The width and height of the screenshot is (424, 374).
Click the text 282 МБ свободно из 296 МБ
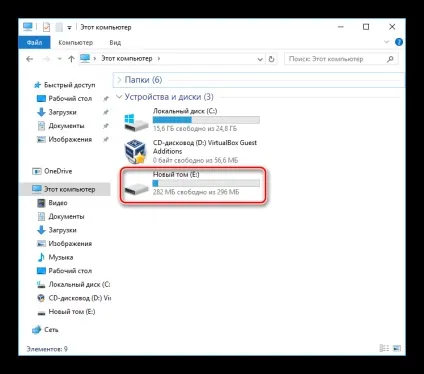(x=196, y=192)
